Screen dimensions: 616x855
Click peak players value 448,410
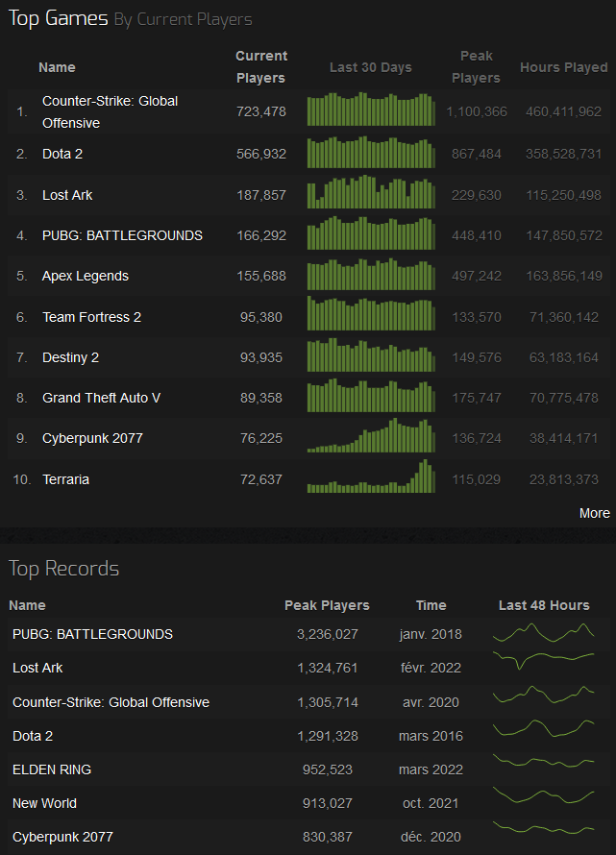477,235
